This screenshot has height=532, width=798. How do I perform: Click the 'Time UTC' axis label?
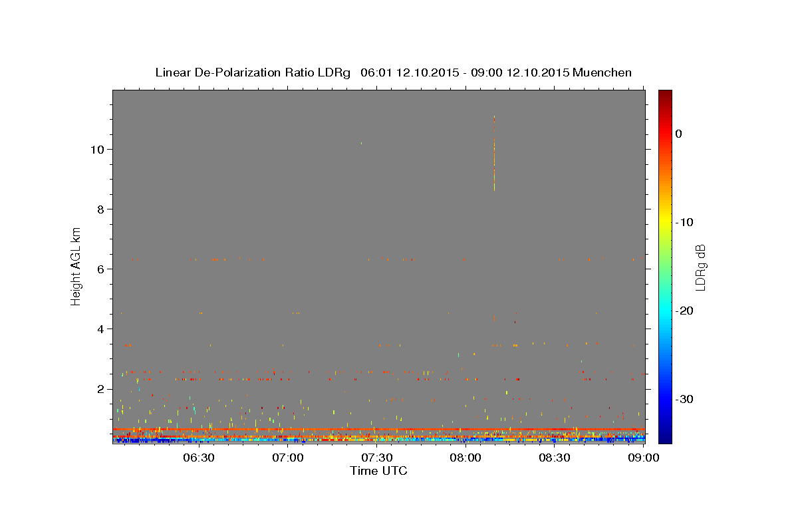pyautogui.click(x=378, y=471)
